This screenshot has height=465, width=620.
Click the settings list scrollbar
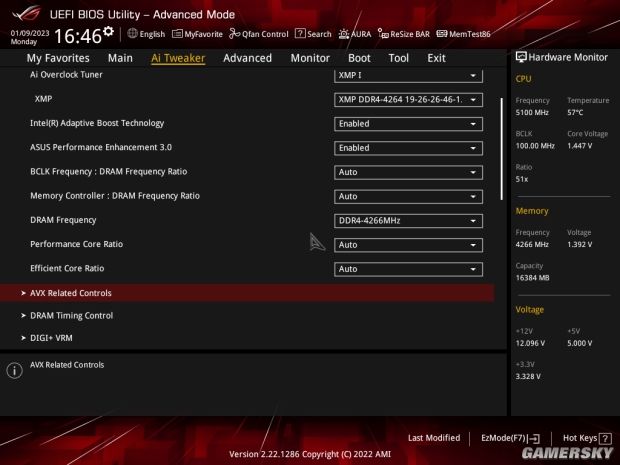click(501, 149)
